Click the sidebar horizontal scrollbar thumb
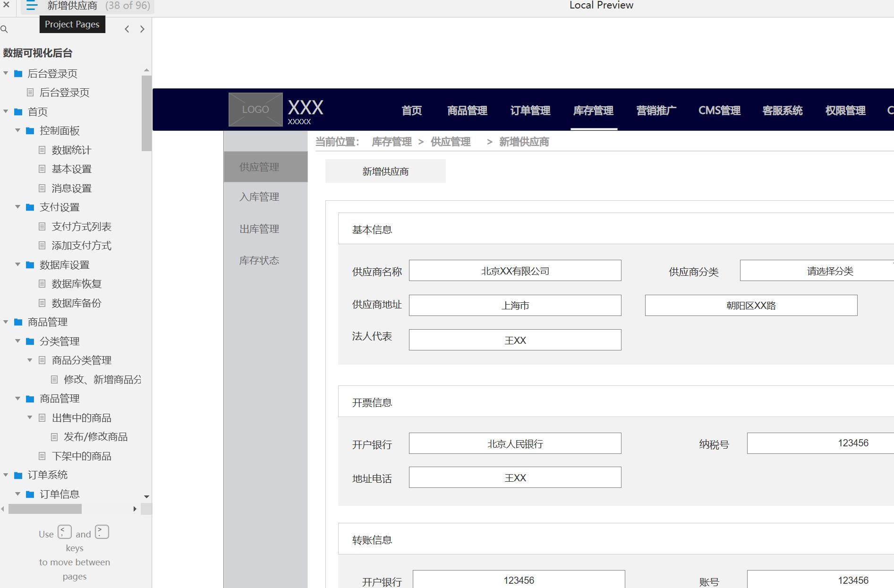894x588 pixels. 45,509
